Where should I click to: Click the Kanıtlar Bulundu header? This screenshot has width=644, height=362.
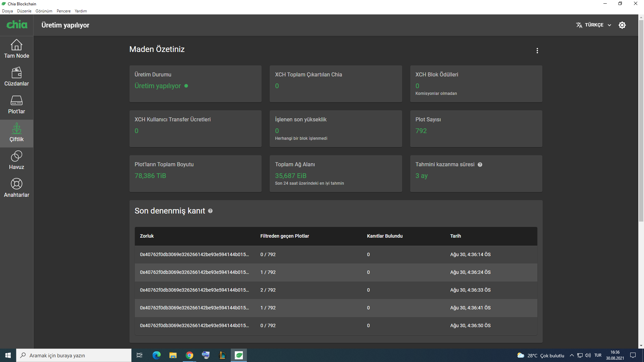pos(385,236)
